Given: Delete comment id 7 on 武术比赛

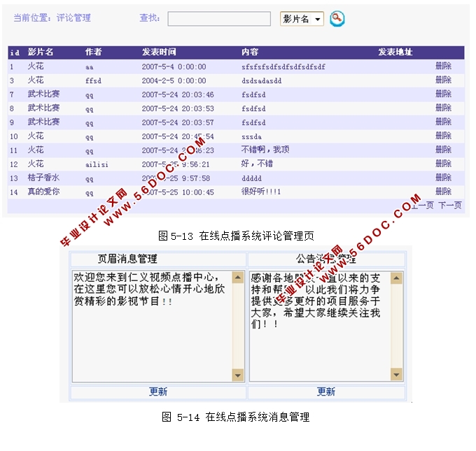Looking at the screenshot, I should (443, 94).
